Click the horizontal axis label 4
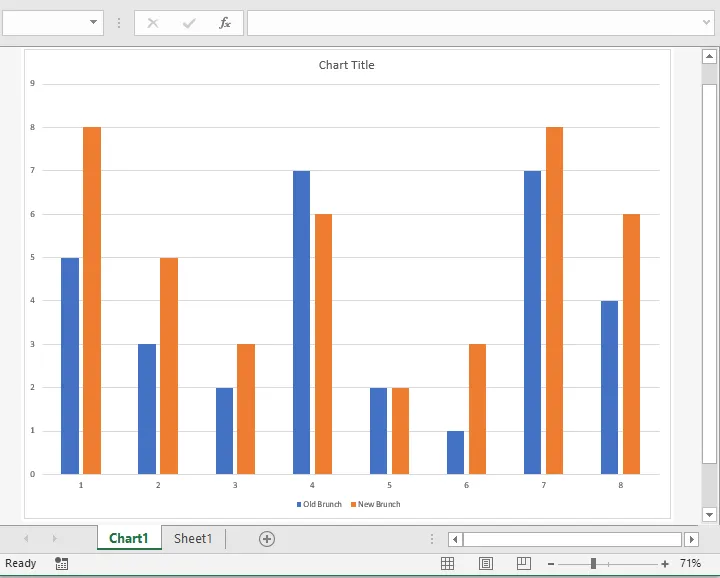The image size is (720, 578). [x=312, y=485]
